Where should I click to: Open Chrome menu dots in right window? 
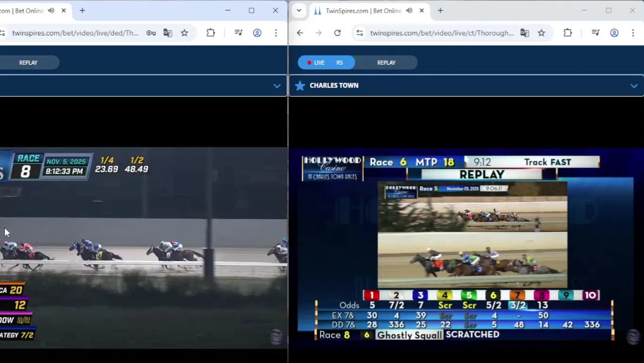point(632,33)
